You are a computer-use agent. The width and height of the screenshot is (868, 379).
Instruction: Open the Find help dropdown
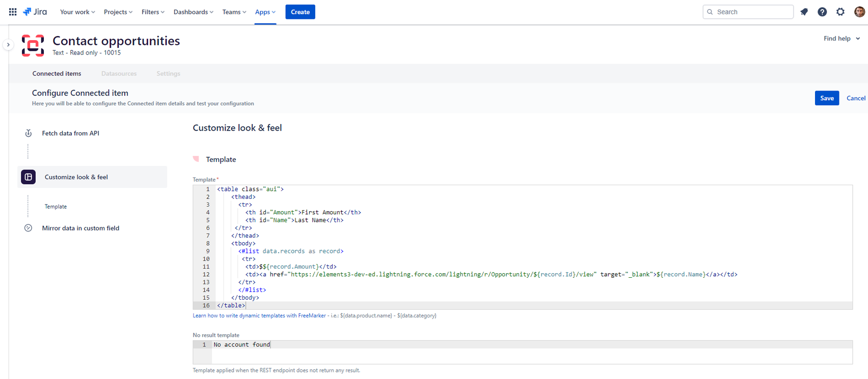[x=842, y=39]
